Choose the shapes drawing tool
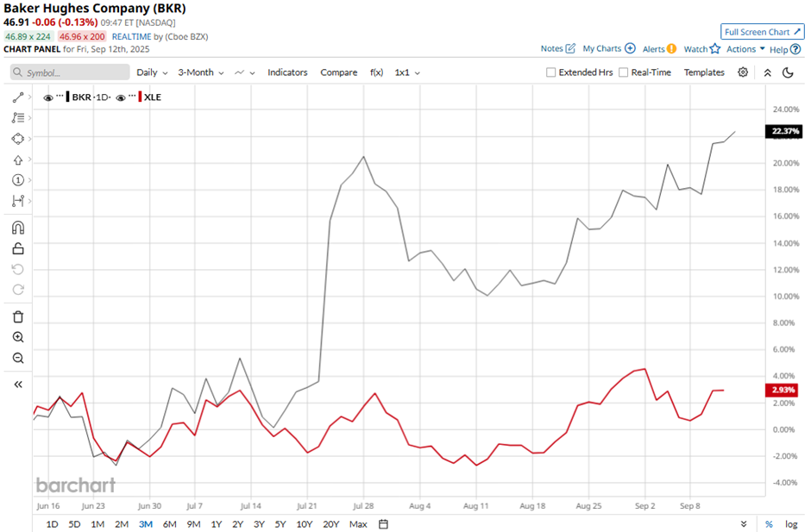This screenshot has height=532, width=811. tap(18, 139)
